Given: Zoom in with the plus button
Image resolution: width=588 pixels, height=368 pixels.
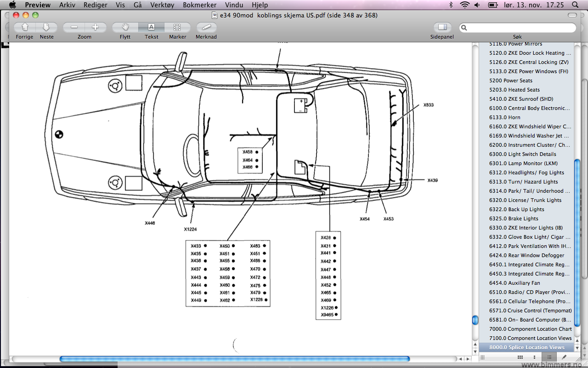Looking at the screenshot, I should tap(96, 28).
